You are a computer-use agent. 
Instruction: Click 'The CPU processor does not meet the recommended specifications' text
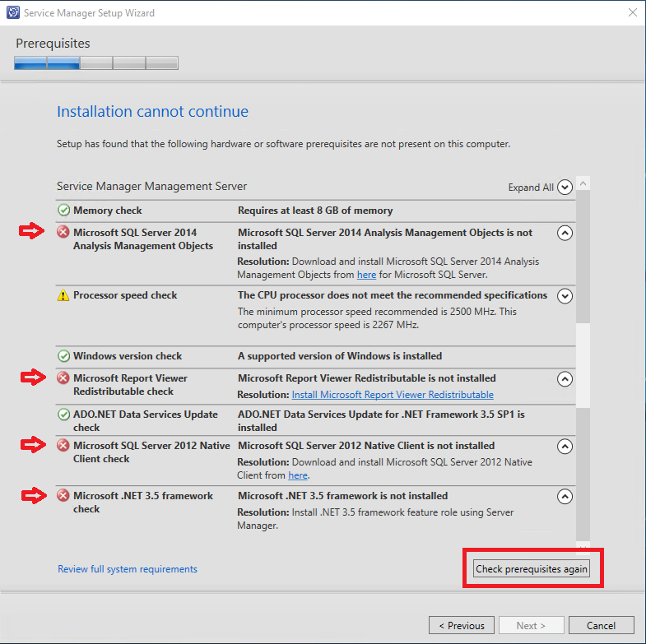393,295
